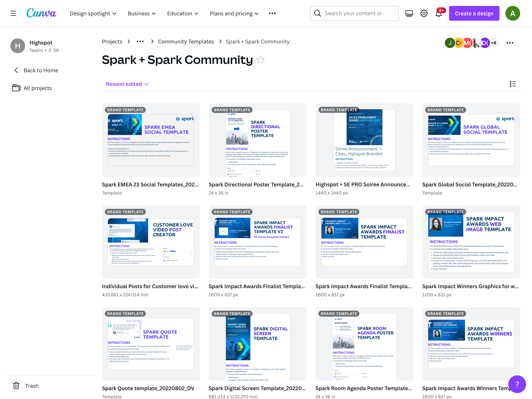
Task: Go to Community Templates breadcrumb
Action: [186, 42]
